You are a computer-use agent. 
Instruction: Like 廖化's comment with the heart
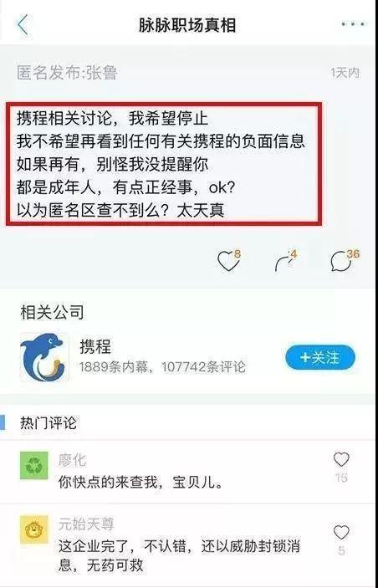pyautogui.click(x=341, y=460)
